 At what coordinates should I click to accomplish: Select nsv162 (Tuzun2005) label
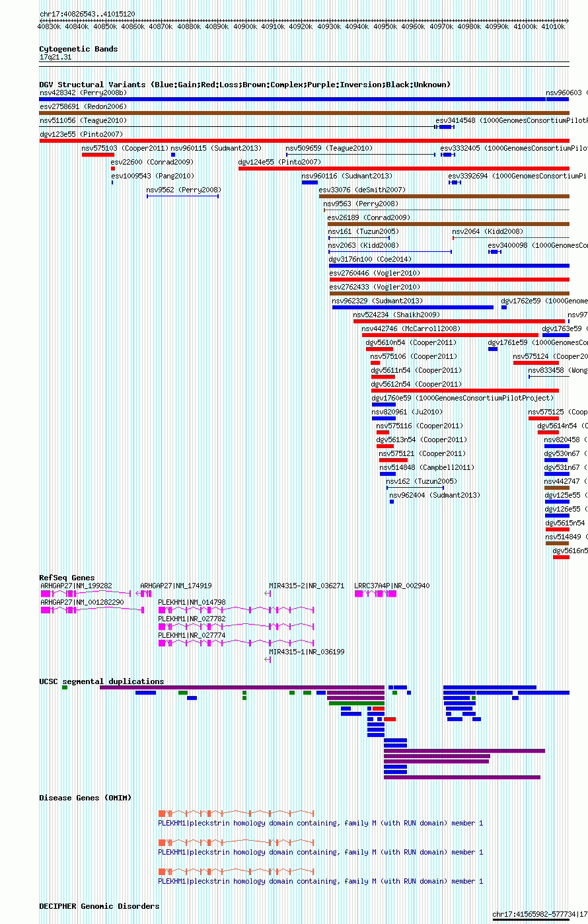(x=422, y=482)
